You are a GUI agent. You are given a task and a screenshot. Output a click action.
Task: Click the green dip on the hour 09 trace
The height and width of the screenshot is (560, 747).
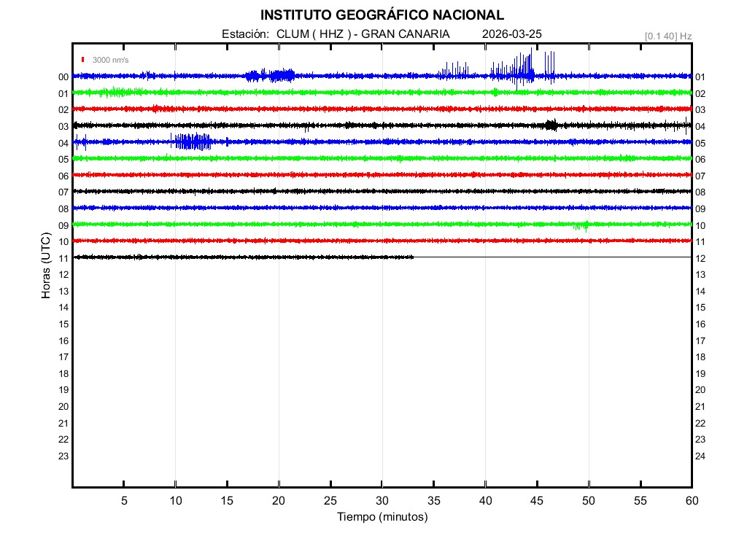(x=581, y=225)
